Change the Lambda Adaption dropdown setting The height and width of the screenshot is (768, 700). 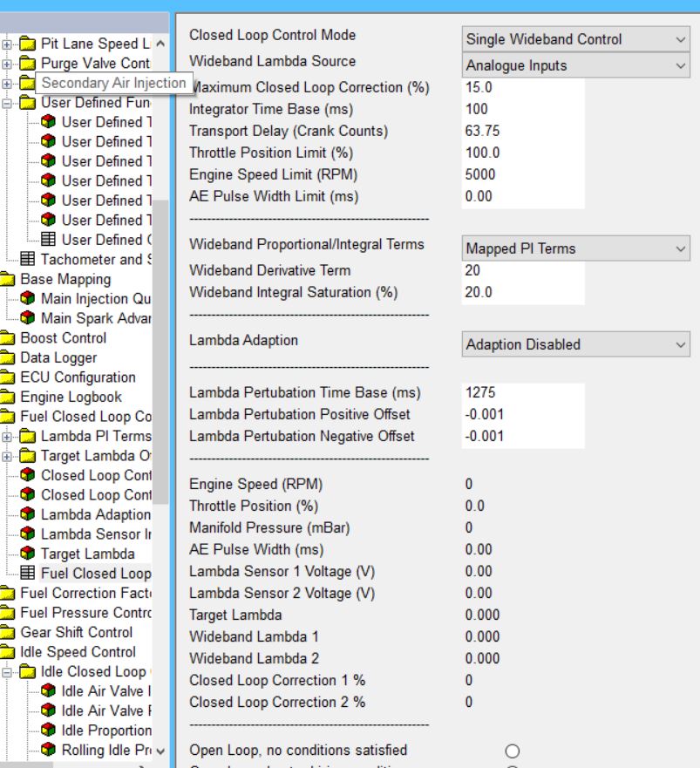[x=575, y=344]
